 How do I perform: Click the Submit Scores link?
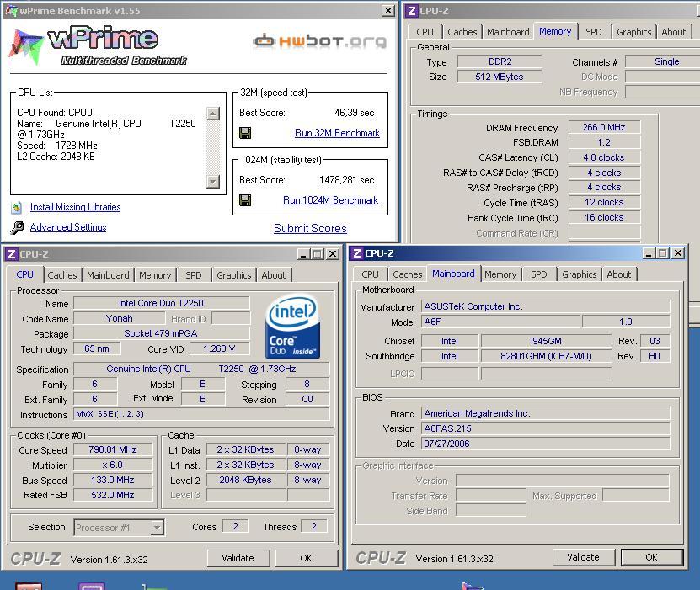[x=310, y=228]
